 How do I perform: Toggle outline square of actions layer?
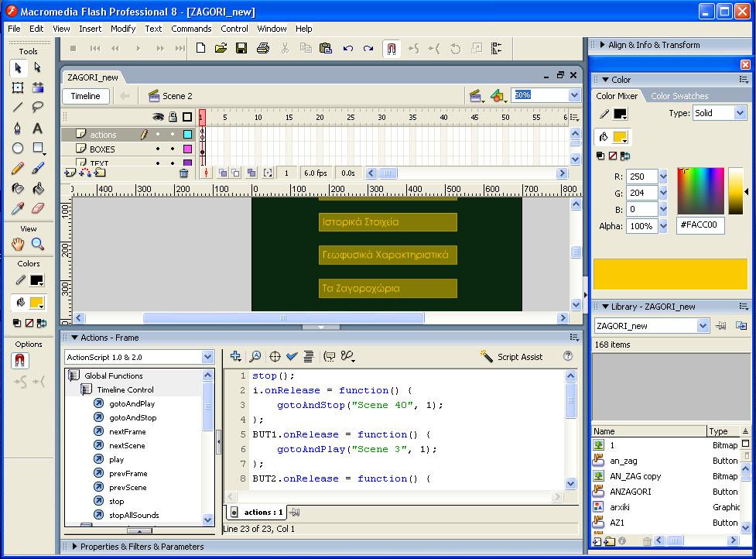(187, 134)
